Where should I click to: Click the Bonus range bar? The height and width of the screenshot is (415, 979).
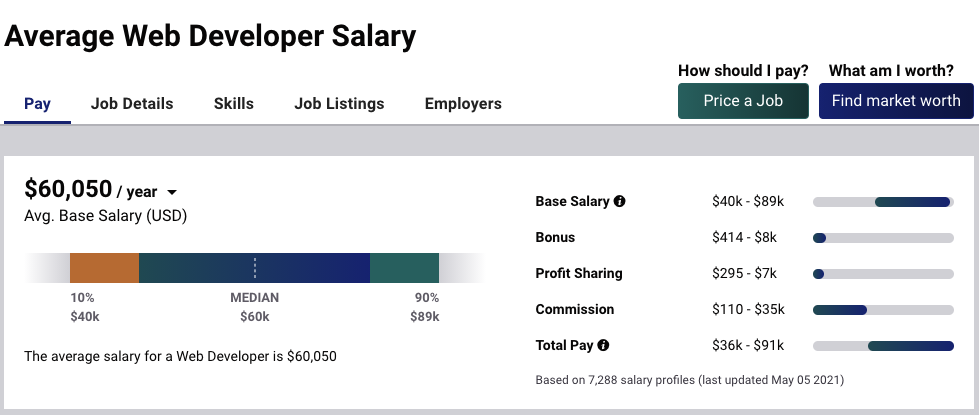(883, 238)
